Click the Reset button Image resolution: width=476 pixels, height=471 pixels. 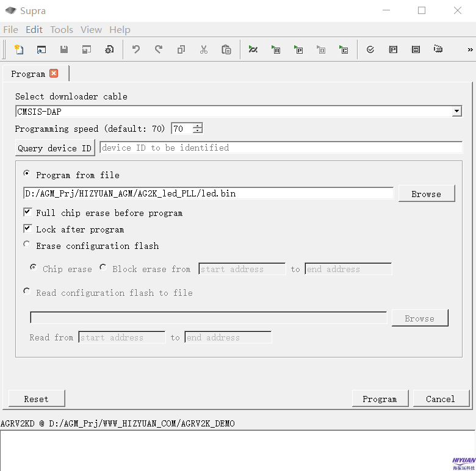point(37,398)
